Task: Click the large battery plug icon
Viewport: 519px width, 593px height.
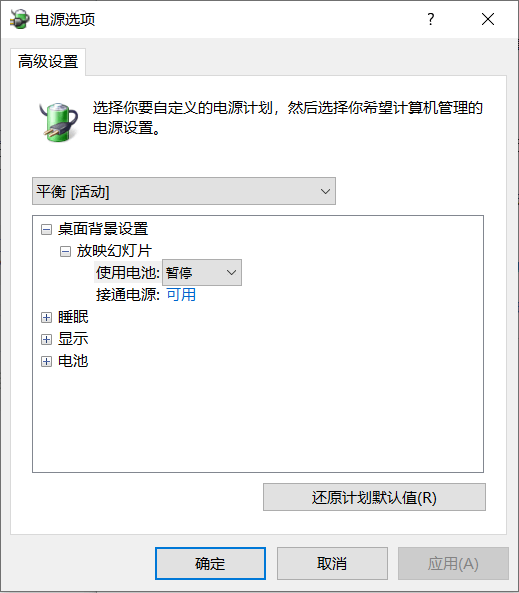Action: point(59,122)
